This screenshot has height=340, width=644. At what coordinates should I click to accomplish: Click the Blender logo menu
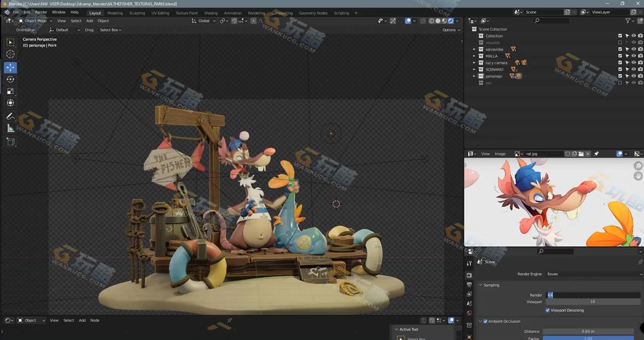pyautogui.click(x=7, y=12)
